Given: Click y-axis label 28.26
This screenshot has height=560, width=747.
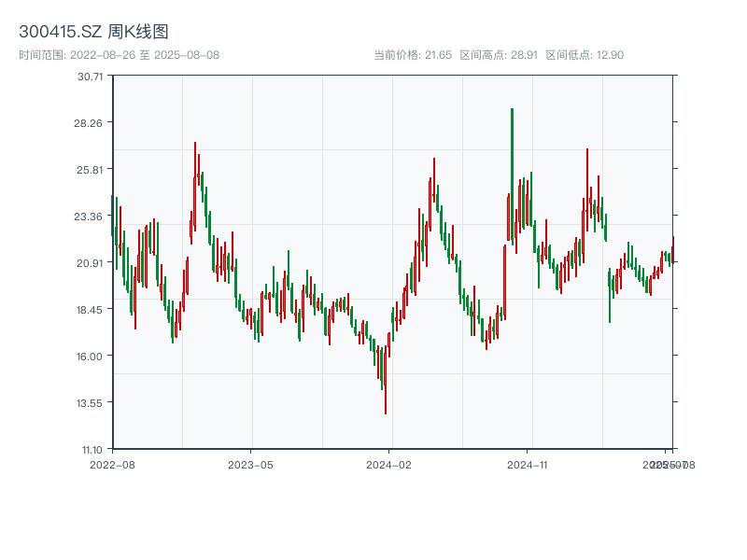Looking at the screenshot, I should [88, 123].
